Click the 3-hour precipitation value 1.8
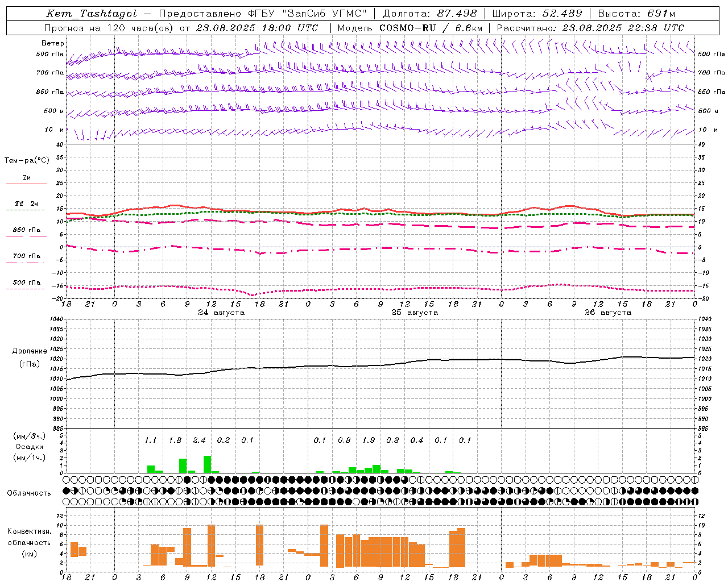Viewport: 728px width, 582px height. (x=175, y=440)
